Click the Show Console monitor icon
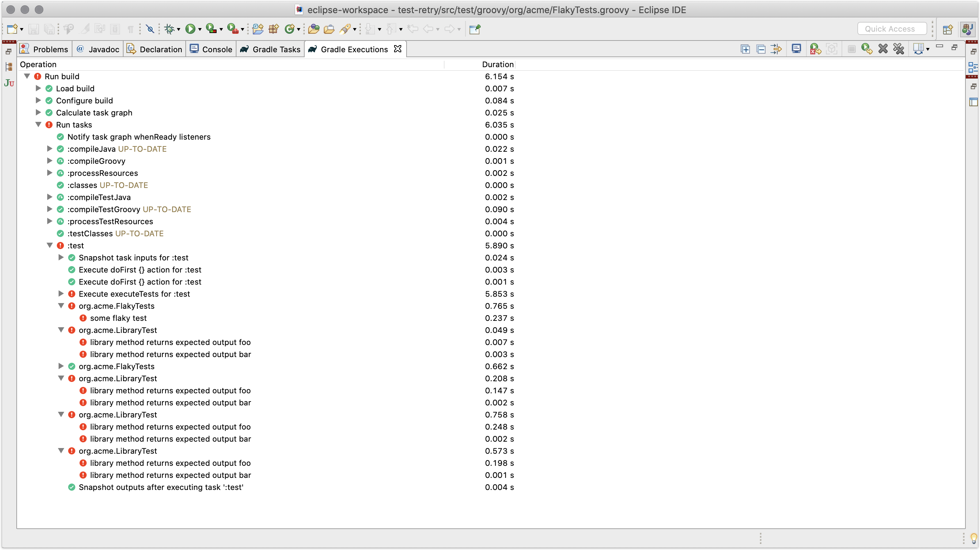This screenshot has width=980, height=550. pyautogui.click(x=796, y=49)
